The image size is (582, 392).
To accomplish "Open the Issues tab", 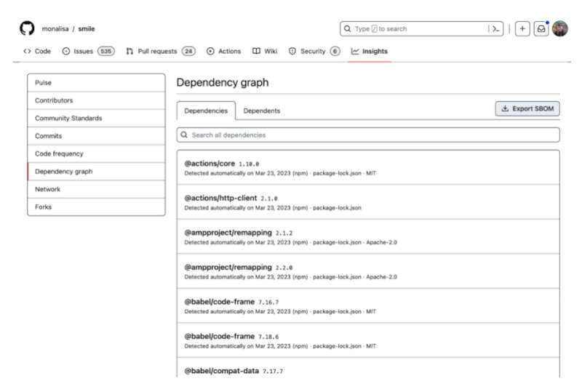I will coord(88,51).
